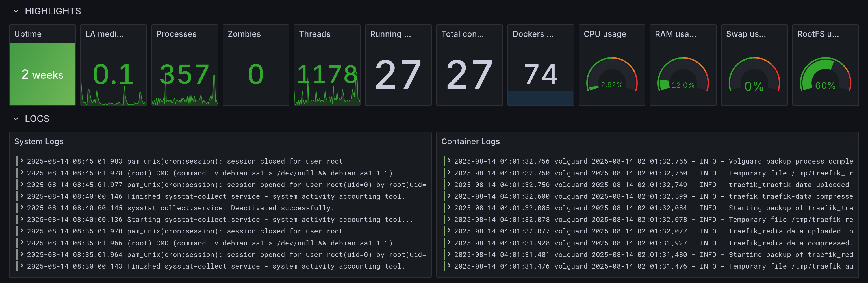Open the Uptime panel title menu

pos(28,34)
